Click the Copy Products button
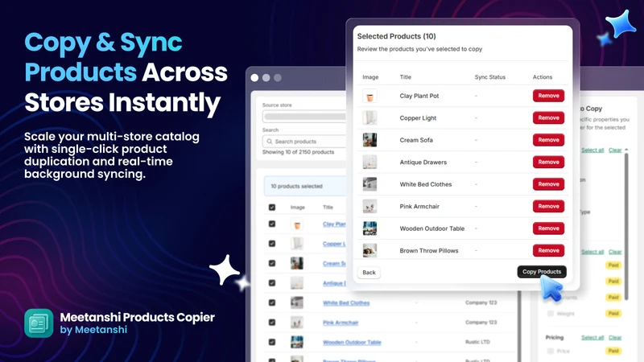The height and width of the screenshot is (362, 644). [542, 272]
